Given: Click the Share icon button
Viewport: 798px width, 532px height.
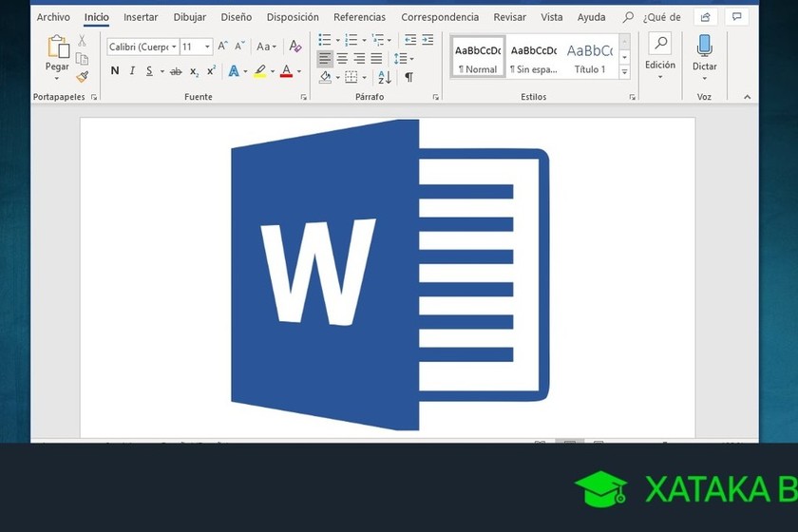Looking at the screenshot, I should point(705,17).
